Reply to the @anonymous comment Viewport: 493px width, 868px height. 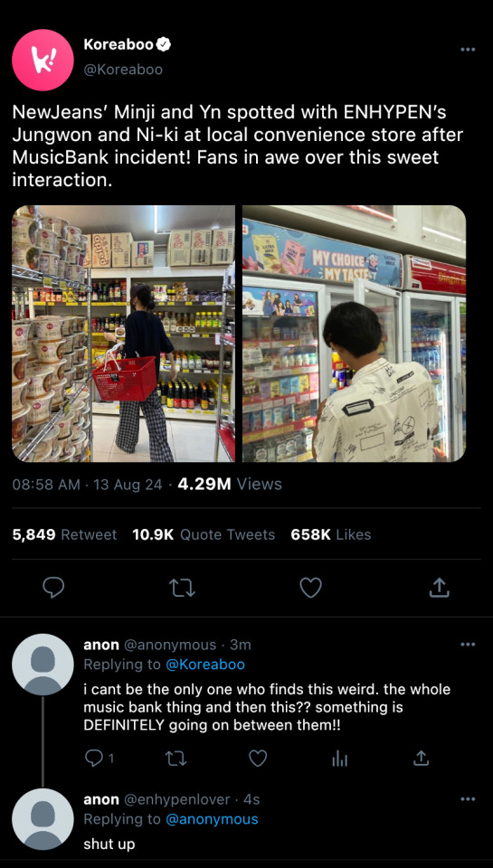pos(99,759)
